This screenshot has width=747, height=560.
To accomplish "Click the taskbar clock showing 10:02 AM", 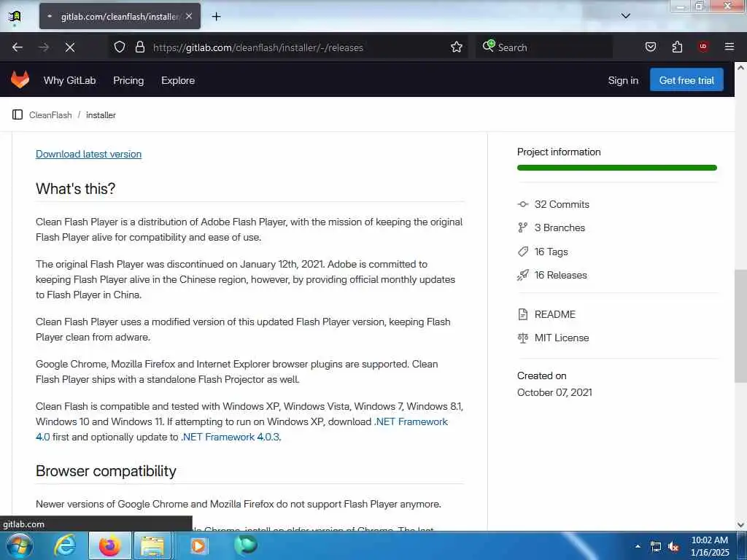I will click(x=710, y=546).
